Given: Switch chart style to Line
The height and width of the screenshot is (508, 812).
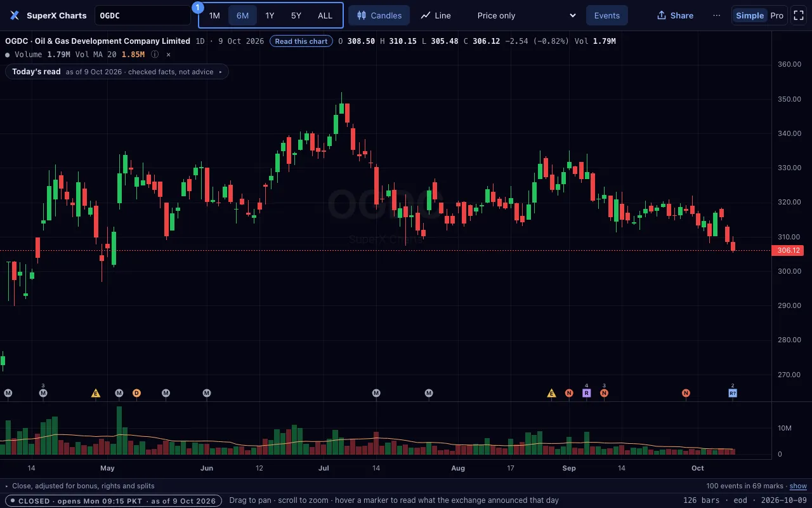Looking at the screenshot, I should click(x=436, y=15).
